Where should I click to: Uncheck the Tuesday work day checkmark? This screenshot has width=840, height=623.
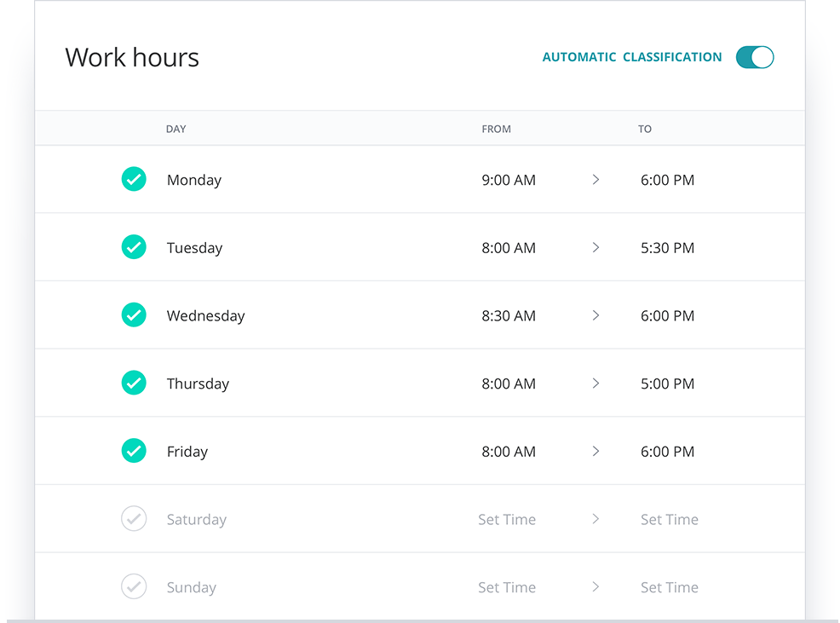tap(134, 247)
